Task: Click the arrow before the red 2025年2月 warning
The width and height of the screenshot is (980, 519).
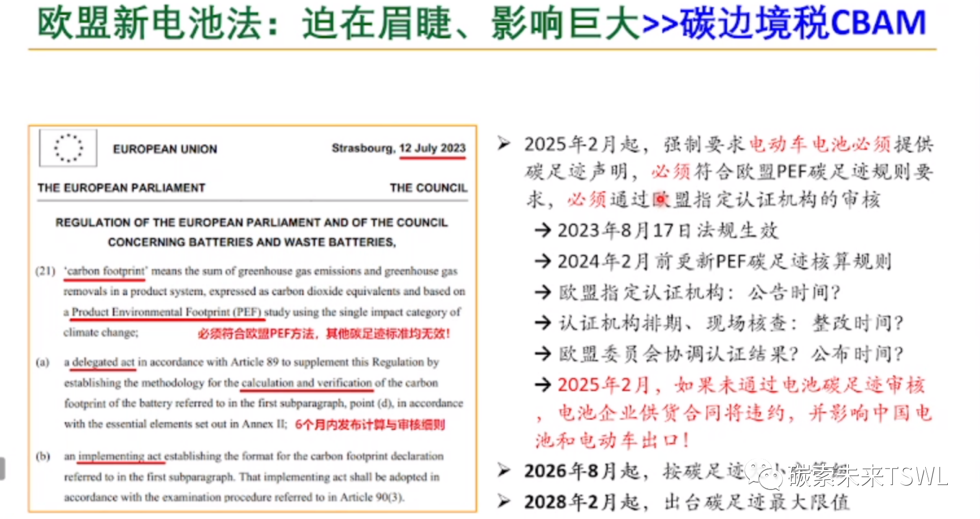Action: (543, 385)
